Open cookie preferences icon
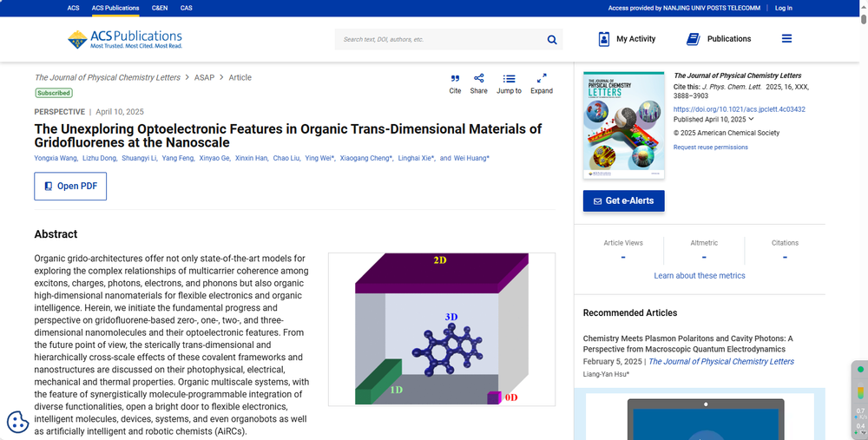868x440 pixels. [x=17, y=422]
